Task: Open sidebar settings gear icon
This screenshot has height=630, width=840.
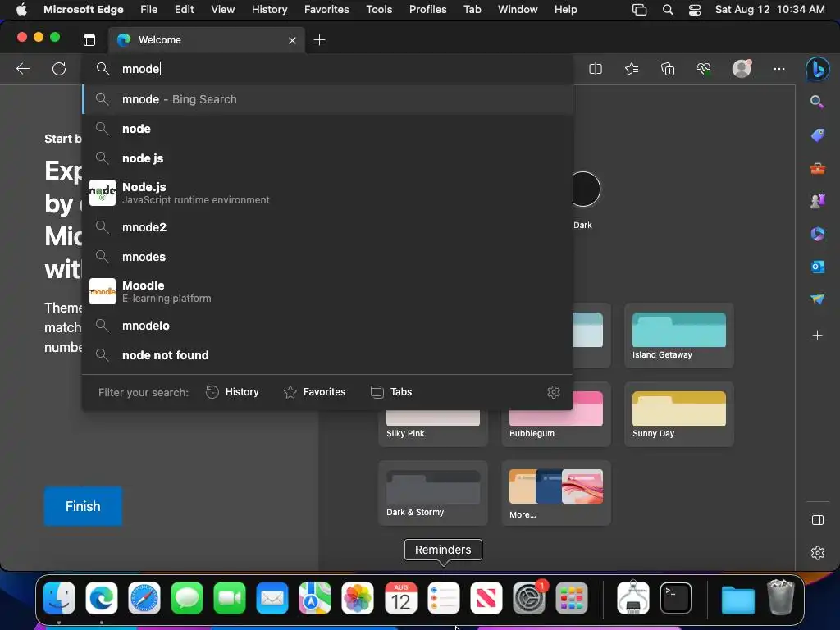Action: click(x=818, y=552)
